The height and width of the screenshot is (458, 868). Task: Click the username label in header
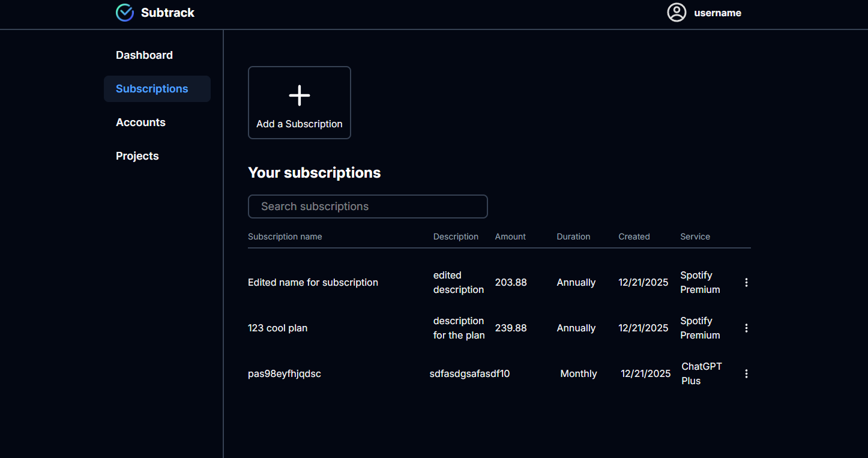pos(717,13)
